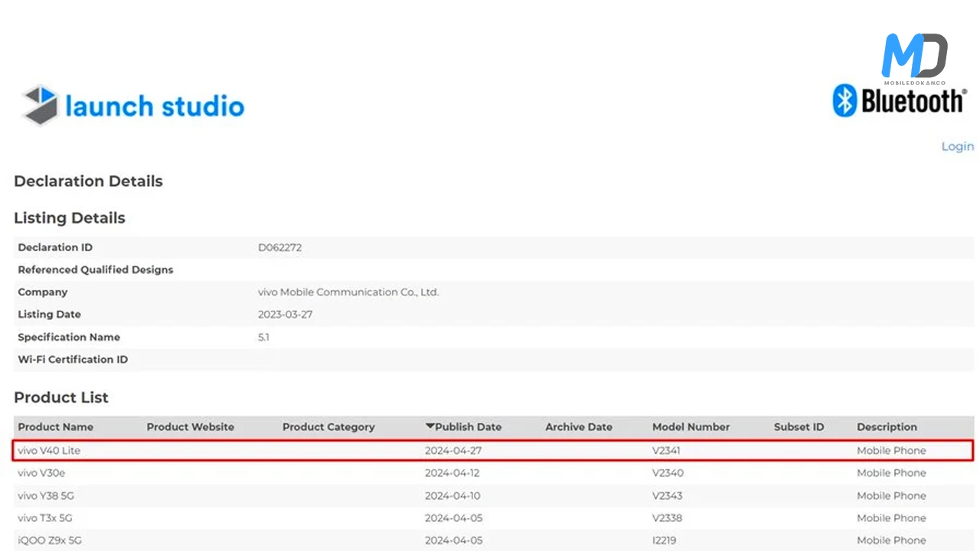The height and width of the screenshot is (551, 980).
Task: Click the Archive Date column header
Action: point(578,427)
